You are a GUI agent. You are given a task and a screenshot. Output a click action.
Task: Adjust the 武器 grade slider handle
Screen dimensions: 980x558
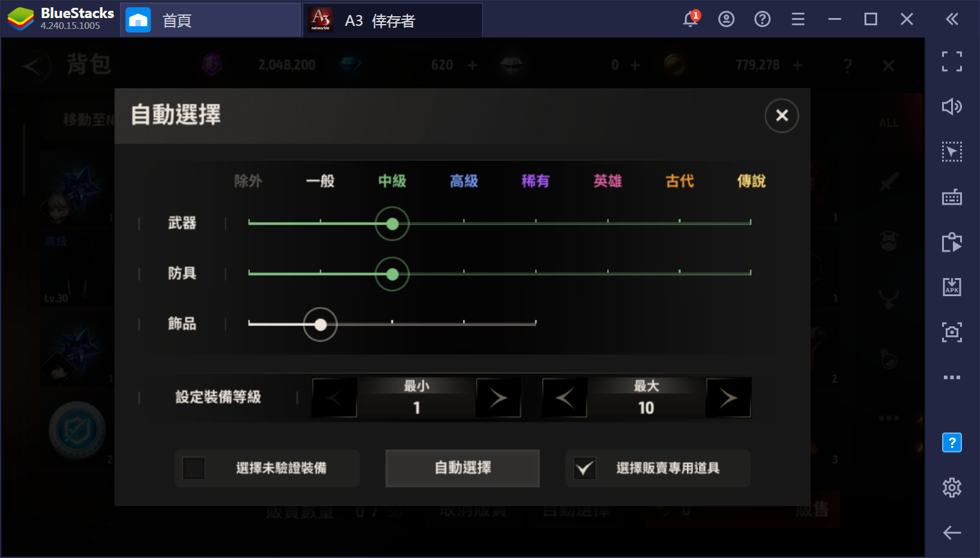click(x=392, y=224)
